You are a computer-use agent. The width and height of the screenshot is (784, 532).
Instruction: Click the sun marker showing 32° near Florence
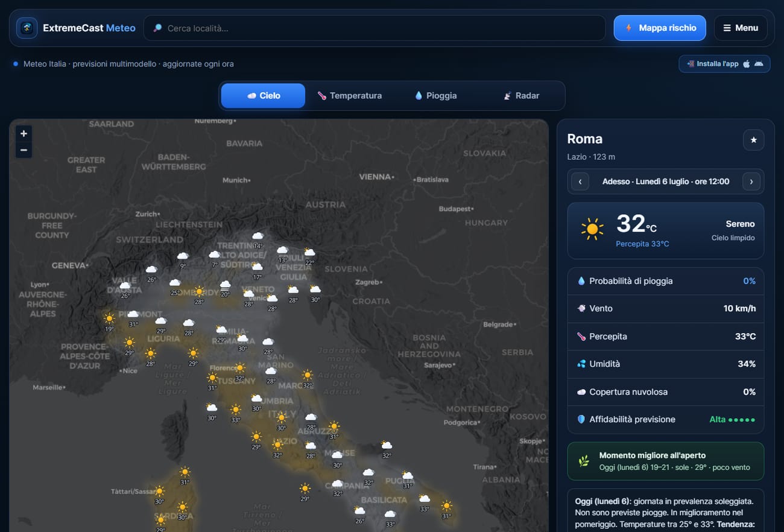(240, 371)
